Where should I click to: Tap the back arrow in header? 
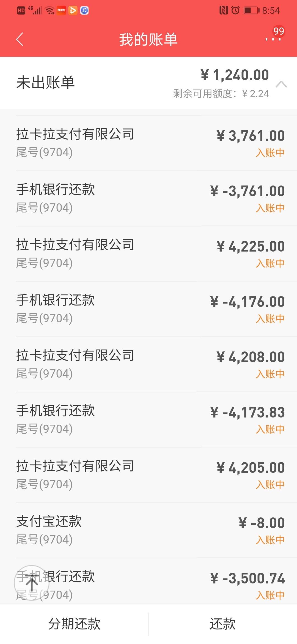tap(20, 39)
